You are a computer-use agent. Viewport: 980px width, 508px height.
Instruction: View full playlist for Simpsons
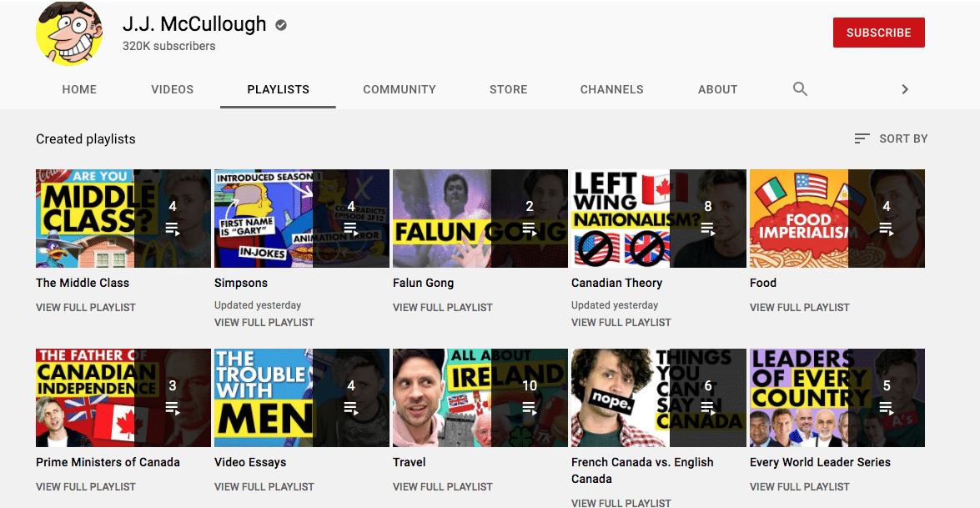tap(264, 323)
